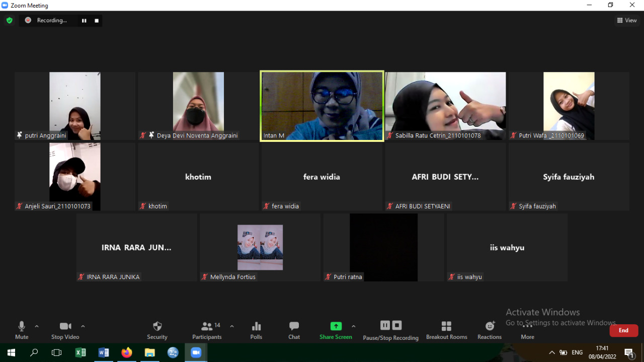Switch to active Zoom taskbar icon
The image size is (644, 362).
point(196,352)
